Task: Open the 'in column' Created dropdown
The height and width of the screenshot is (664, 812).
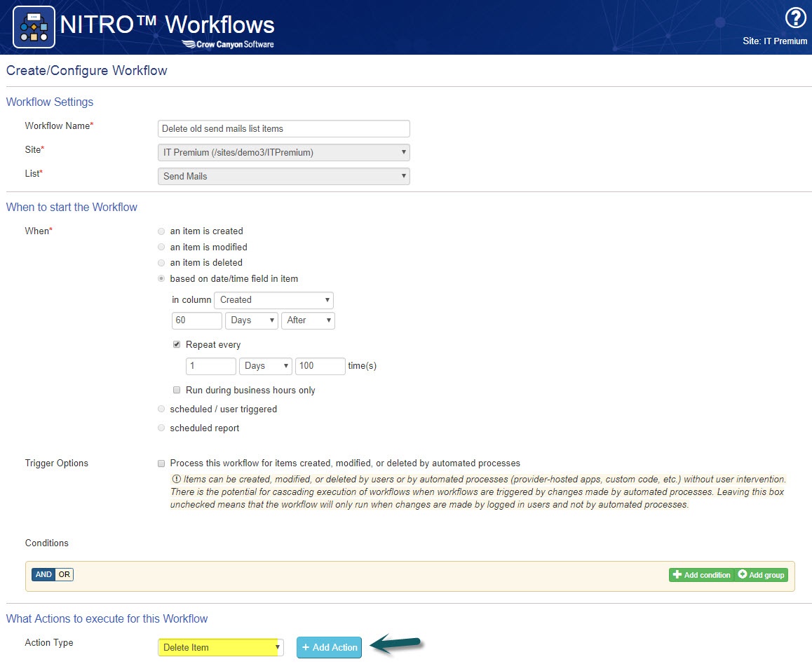Action: click(273, 300)
